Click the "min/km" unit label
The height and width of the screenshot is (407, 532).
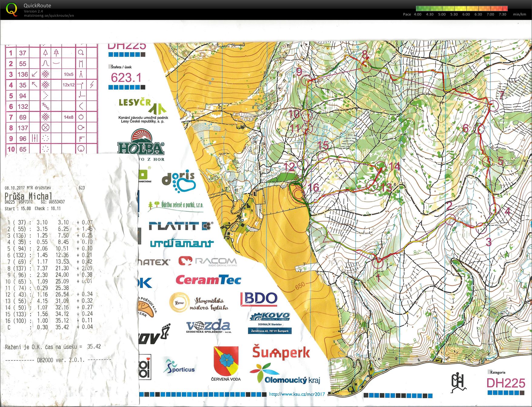click(520, 14)
